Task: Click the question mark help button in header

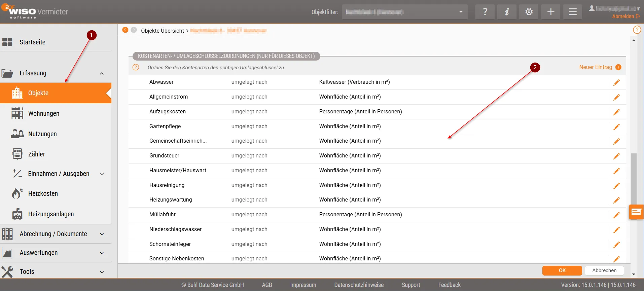Action: tap(485, 12)
